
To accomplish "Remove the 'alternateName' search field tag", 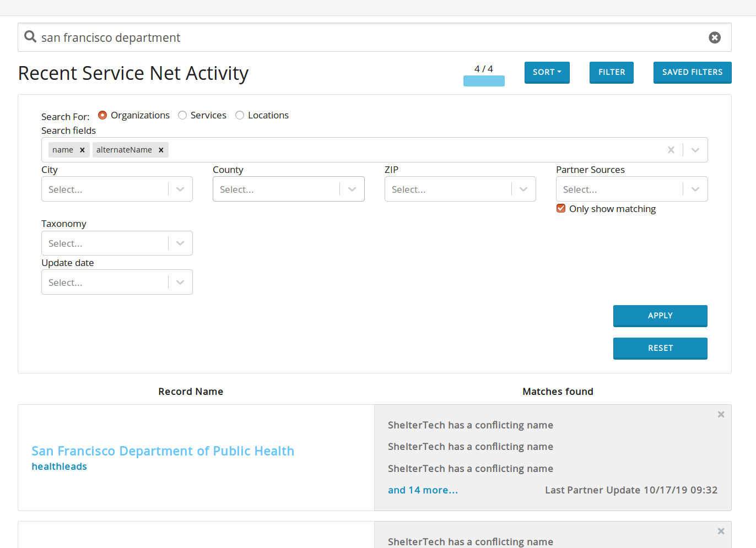I will pos(161,150).
